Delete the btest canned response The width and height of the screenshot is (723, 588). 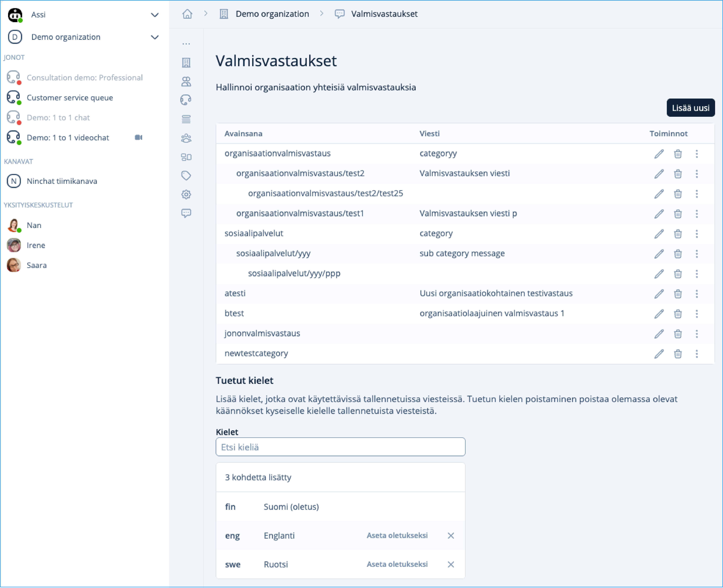pos(678,314)
